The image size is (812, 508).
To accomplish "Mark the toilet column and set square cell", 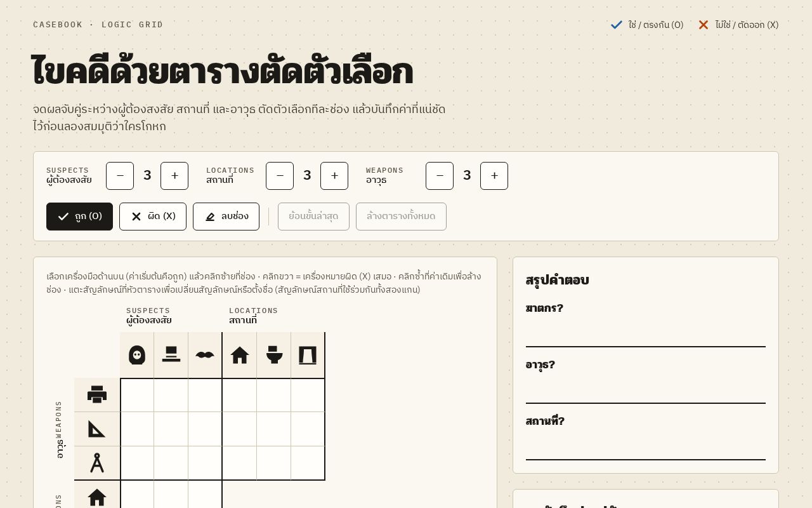I will [x=274, y=429].
